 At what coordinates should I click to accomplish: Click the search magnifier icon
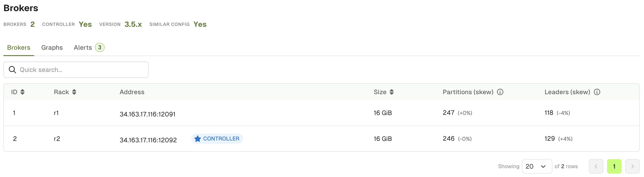click(x=12, y=70)
